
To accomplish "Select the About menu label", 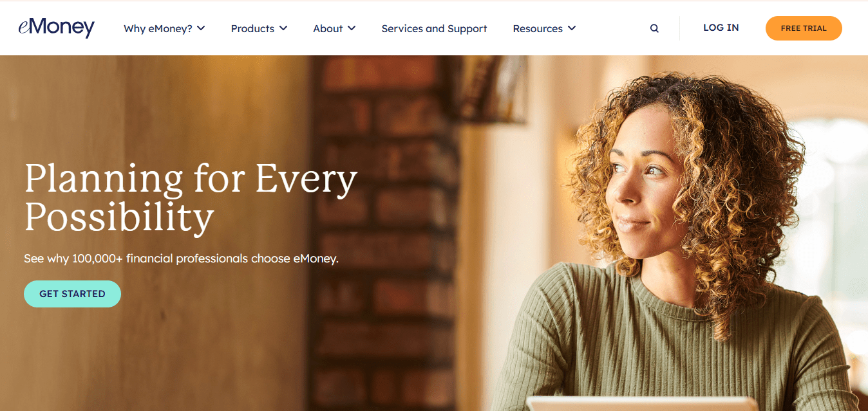I will coord(328,28).
